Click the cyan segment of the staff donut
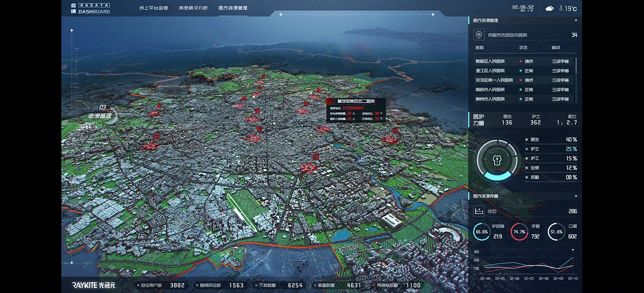The width and height of the screenshot is (644, 293). pos(497,176)
